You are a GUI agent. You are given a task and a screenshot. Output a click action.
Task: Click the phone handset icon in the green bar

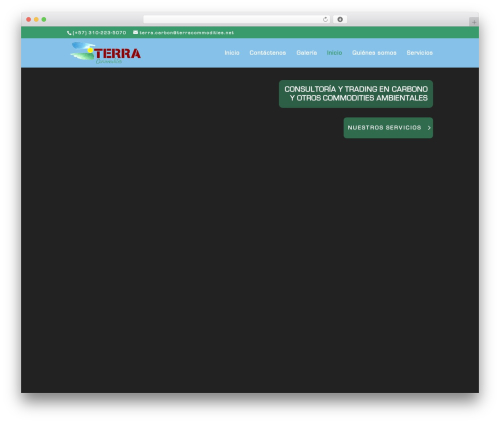click(69, 33)
